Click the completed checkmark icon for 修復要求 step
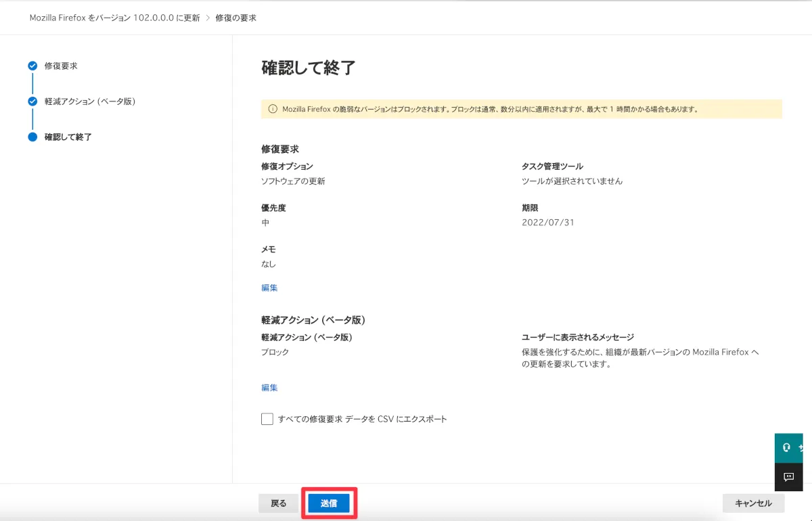This screenshot has height=521, width=812. 32,66
